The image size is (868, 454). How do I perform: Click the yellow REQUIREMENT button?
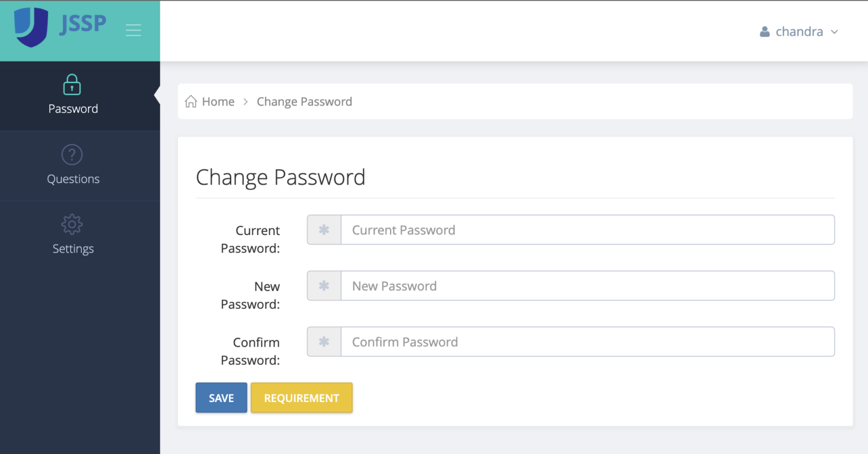point(301,398)
